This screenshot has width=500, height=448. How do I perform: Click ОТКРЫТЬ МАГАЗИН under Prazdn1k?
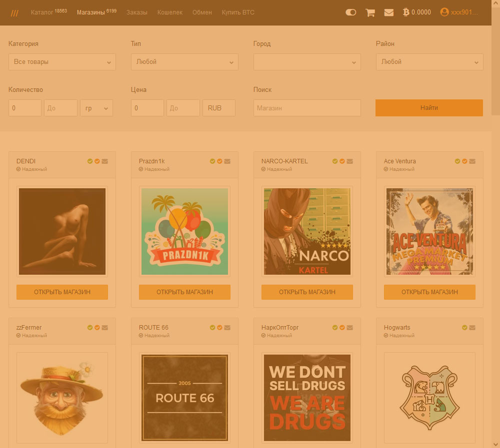[184, 292]
